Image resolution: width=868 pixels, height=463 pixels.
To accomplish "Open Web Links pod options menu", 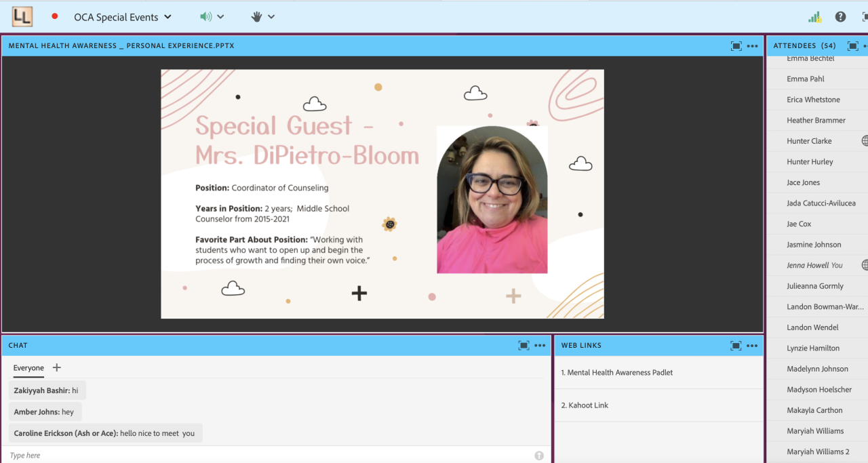I will [752, 345].
